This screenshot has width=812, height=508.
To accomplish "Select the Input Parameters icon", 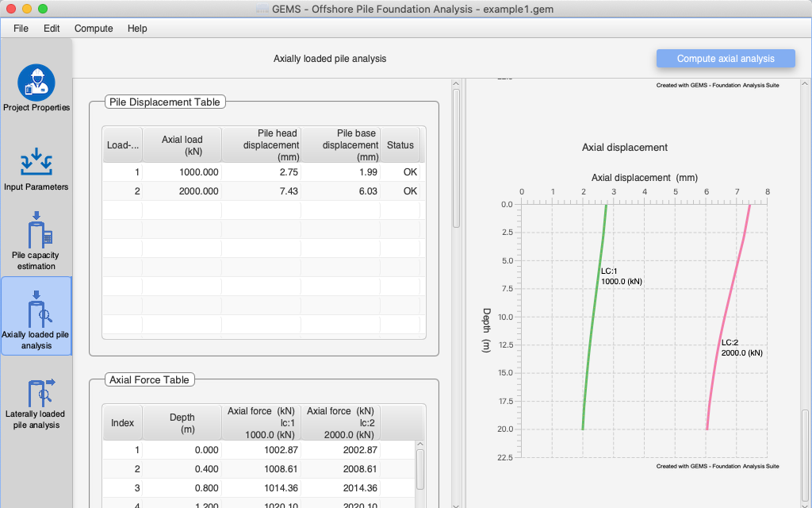I will [36, 162].
